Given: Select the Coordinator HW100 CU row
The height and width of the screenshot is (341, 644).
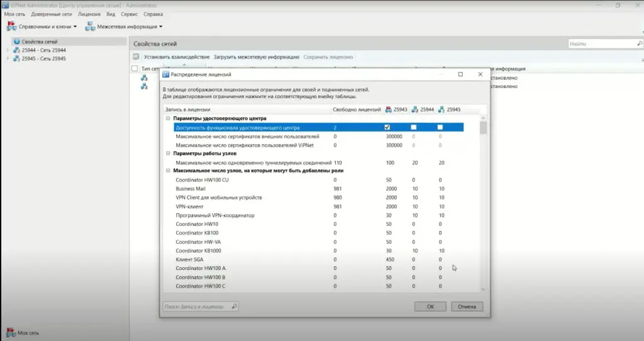Looking at the screenshot, I should point(318,180).
